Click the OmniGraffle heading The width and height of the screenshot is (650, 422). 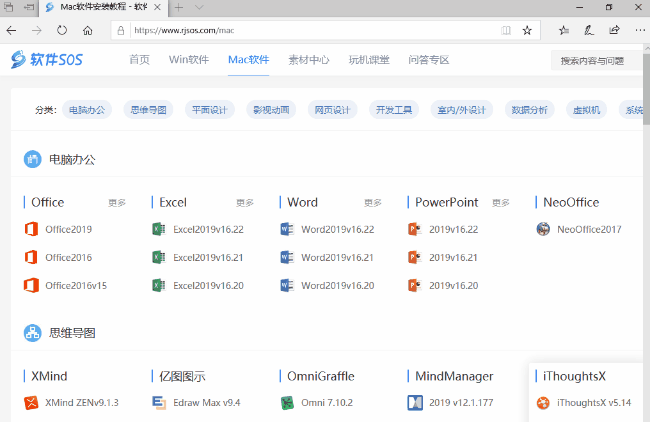(320, 376)
